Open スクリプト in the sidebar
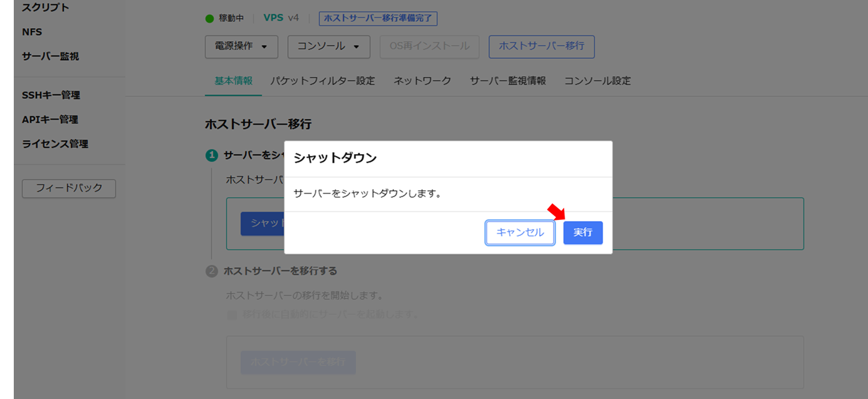Screen dimensions: 868x399 point(46,8)
